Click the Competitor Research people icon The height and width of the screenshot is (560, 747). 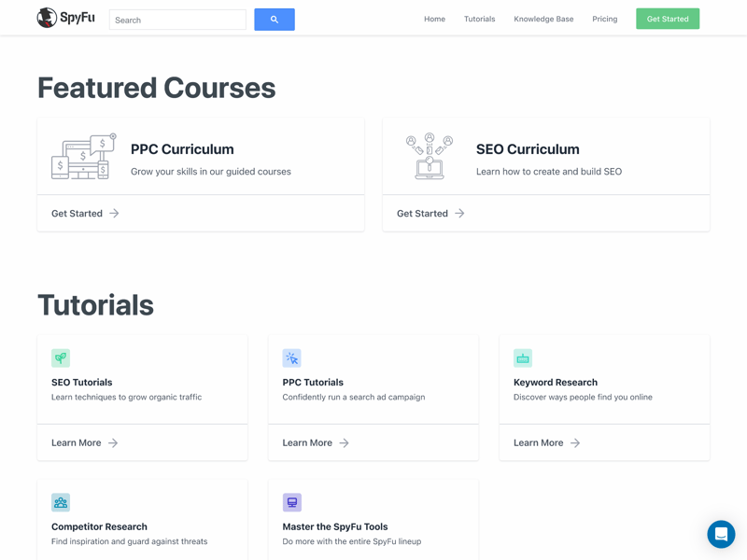[61, 502]
